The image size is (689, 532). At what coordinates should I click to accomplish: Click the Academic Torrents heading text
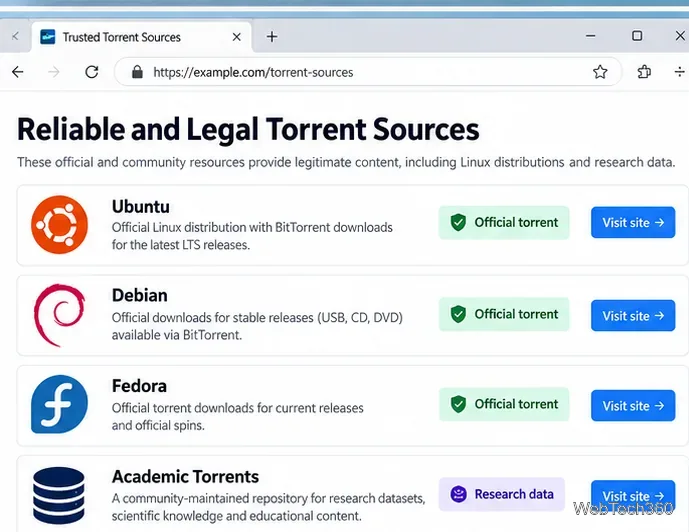click(185, 477)
